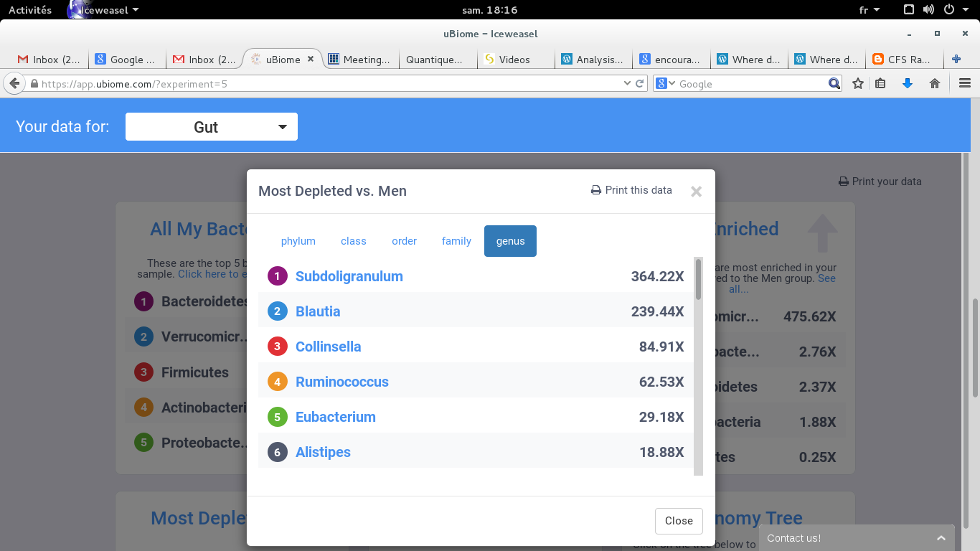Image resolution: width=980 pixels, height=551 pixels.
Task: Open the fr keyboard layout dropdown
Action: point(870,10)
